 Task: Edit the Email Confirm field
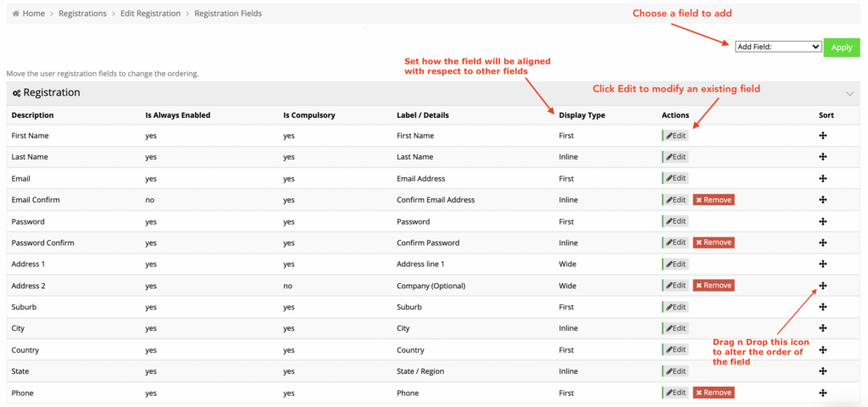pos(676,200)
